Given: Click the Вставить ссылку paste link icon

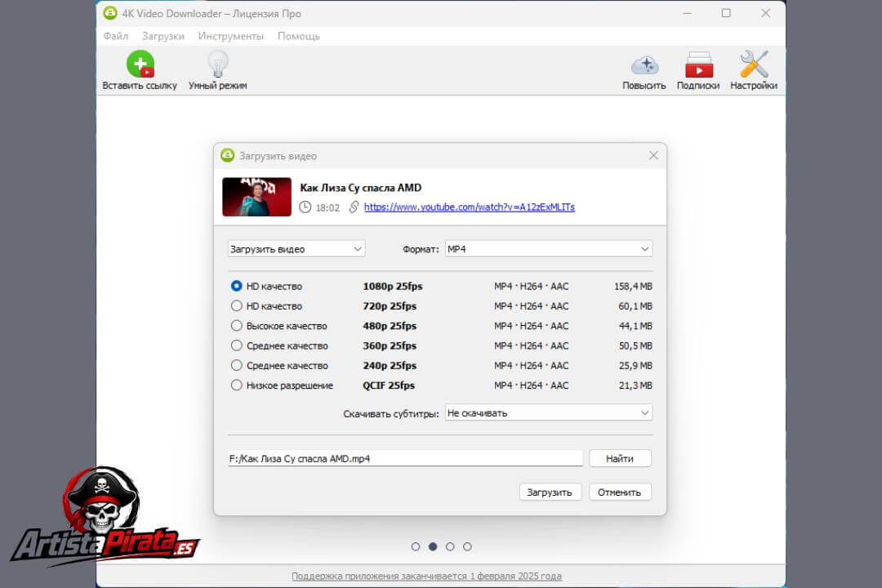Looking at the screenshot, I should (140, 65).
